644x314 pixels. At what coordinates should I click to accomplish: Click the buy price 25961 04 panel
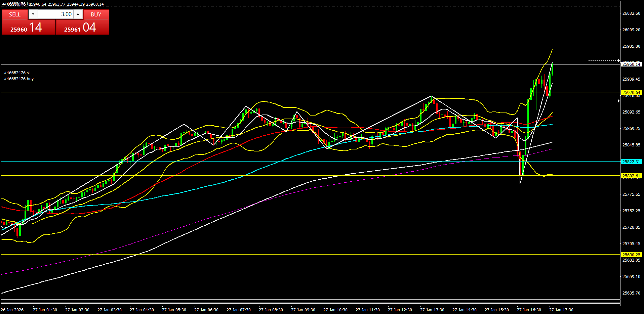coord(82,28)
